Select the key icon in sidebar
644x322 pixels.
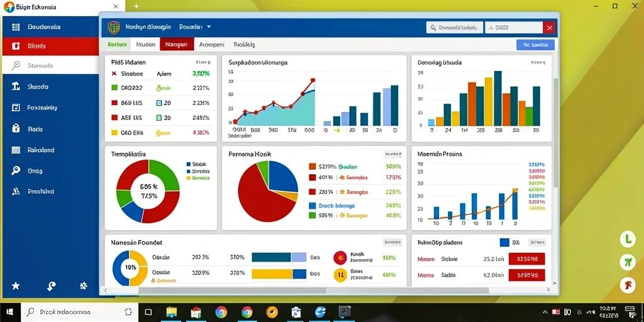click(x=16, y=171)
